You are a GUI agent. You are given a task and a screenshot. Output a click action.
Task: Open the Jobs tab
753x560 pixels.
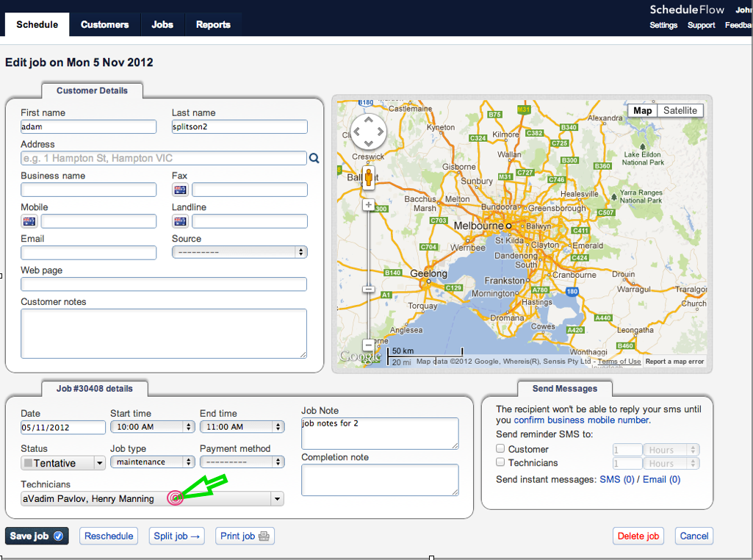162,24
